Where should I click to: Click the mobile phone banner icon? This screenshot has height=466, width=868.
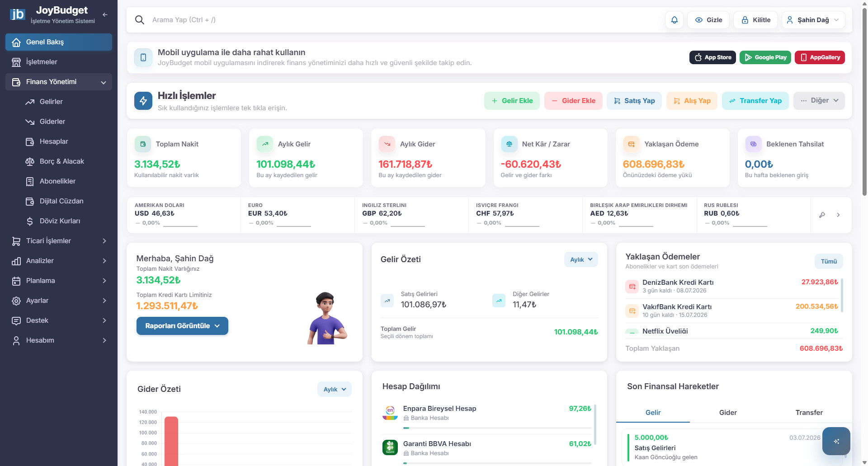tap(143, 57)
